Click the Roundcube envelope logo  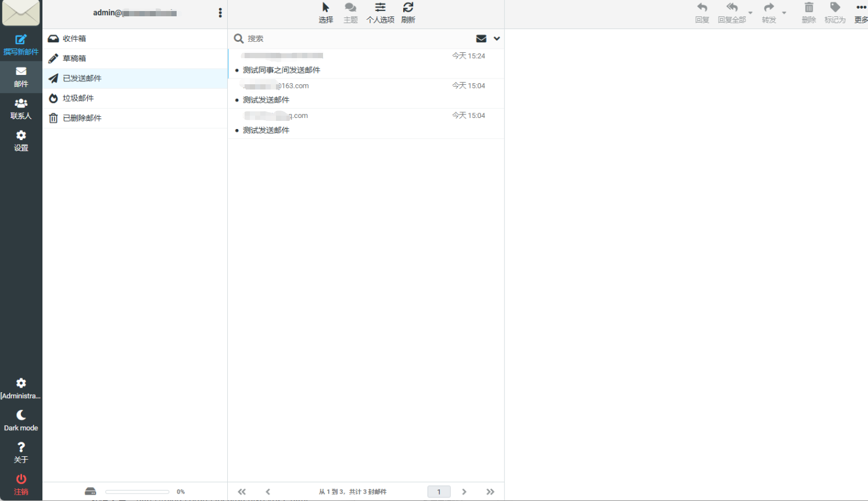click(21, 13)
